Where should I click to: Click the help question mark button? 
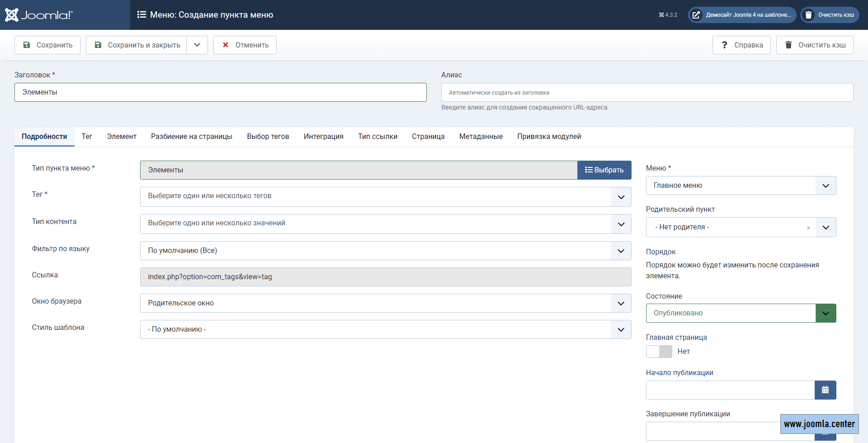(741, 45)
